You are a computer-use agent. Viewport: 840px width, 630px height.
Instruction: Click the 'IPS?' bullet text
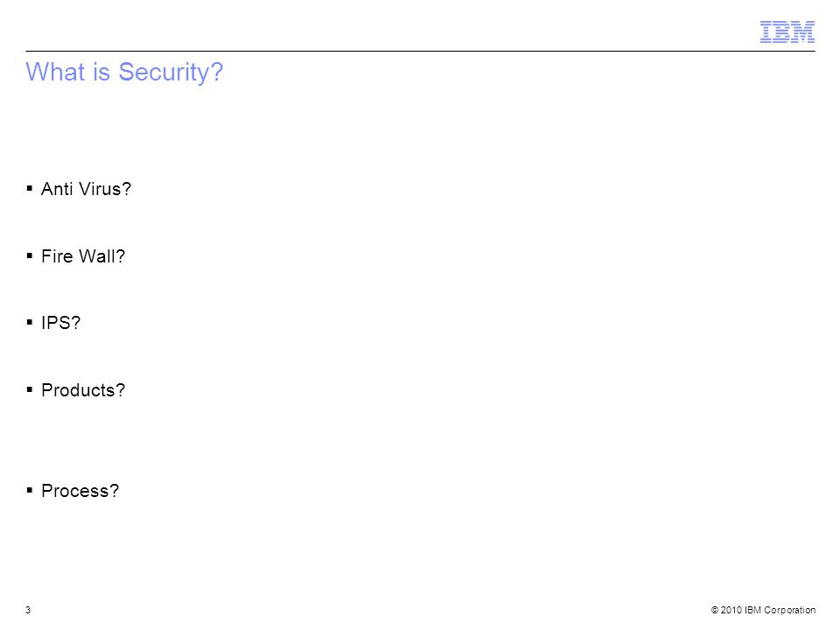point(60,323)
